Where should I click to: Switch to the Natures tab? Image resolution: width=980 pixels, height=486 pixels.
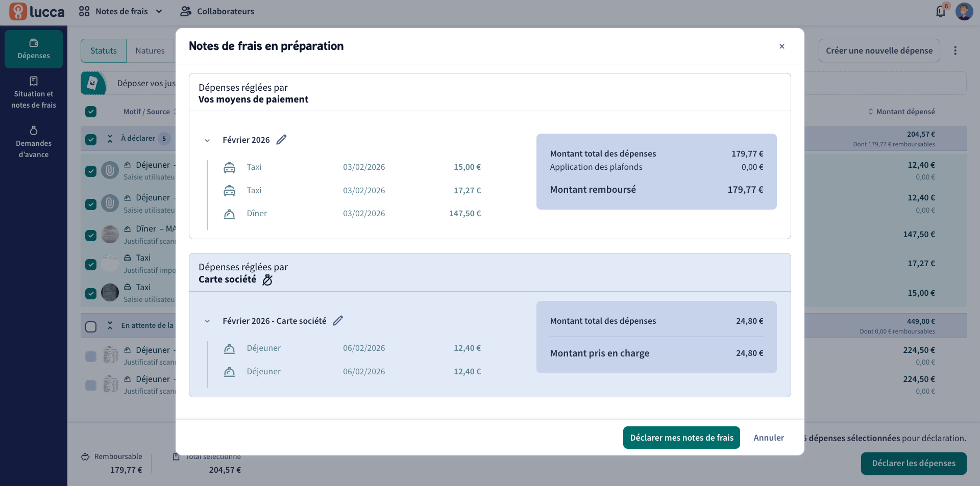coord(150,50)
